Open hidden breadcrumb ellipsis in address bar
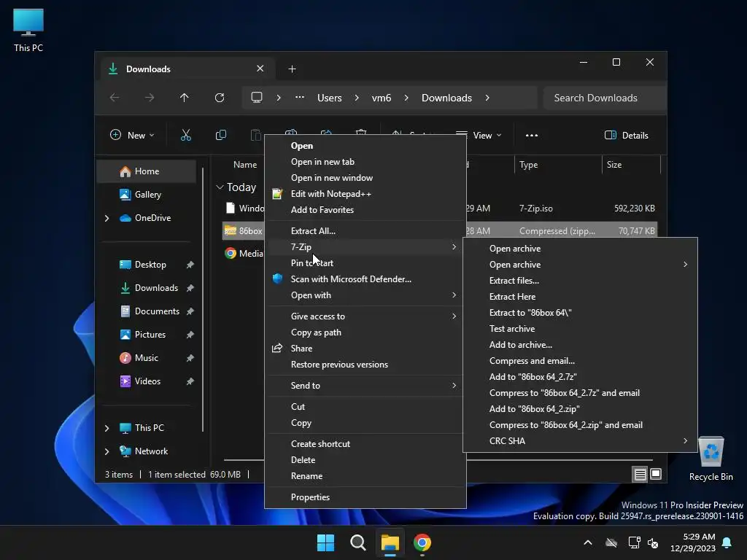The image size is (747, 560). point(300,97)
